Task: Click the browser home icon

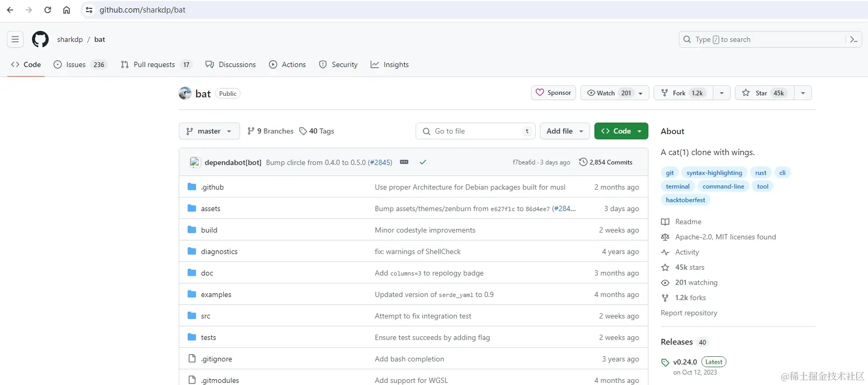Action: (x=67, y=10)
